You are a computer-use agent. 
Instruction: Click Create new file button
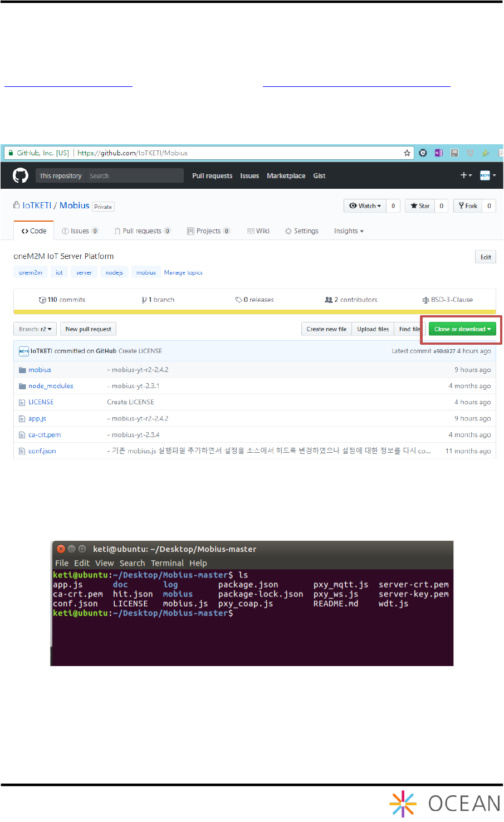326,329
